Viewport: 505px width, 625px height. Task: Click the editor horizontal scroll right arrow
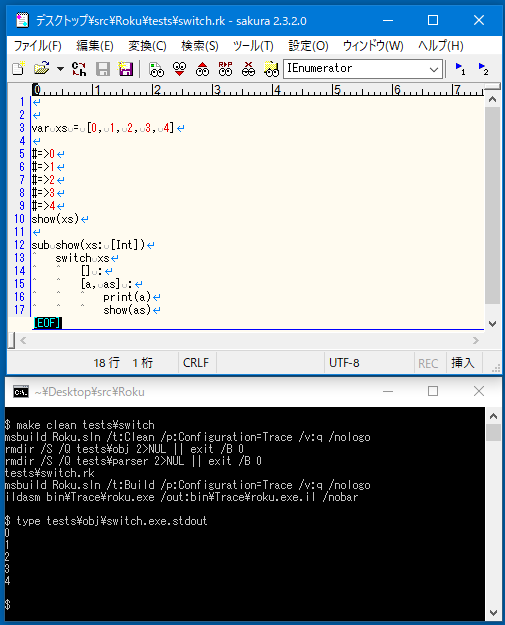click(476, 340)
